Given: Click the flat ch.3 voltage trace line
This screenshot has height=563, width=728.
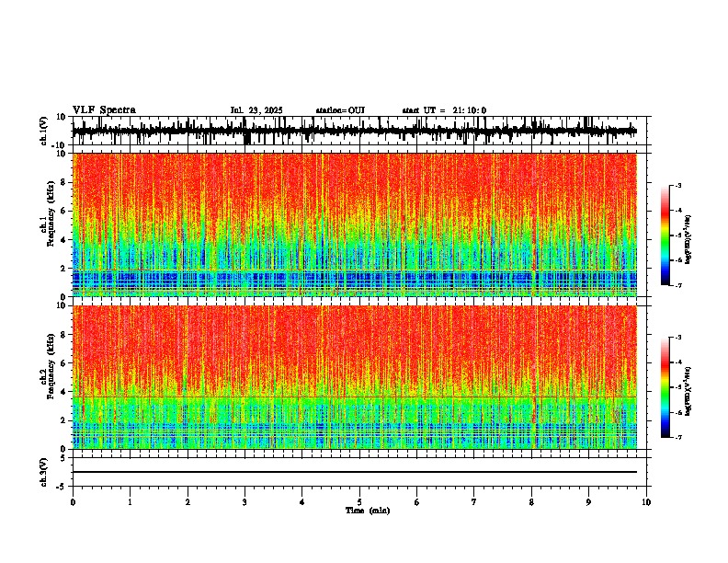Looking at the screenshot, I should [354, 472].
